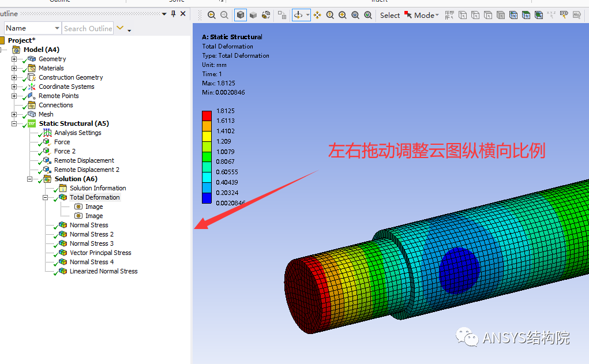The height and width of the screenshot is (364, 589).
Task: Select the Connections tree item
Action: pyautogui.click(x=55, y=105)
